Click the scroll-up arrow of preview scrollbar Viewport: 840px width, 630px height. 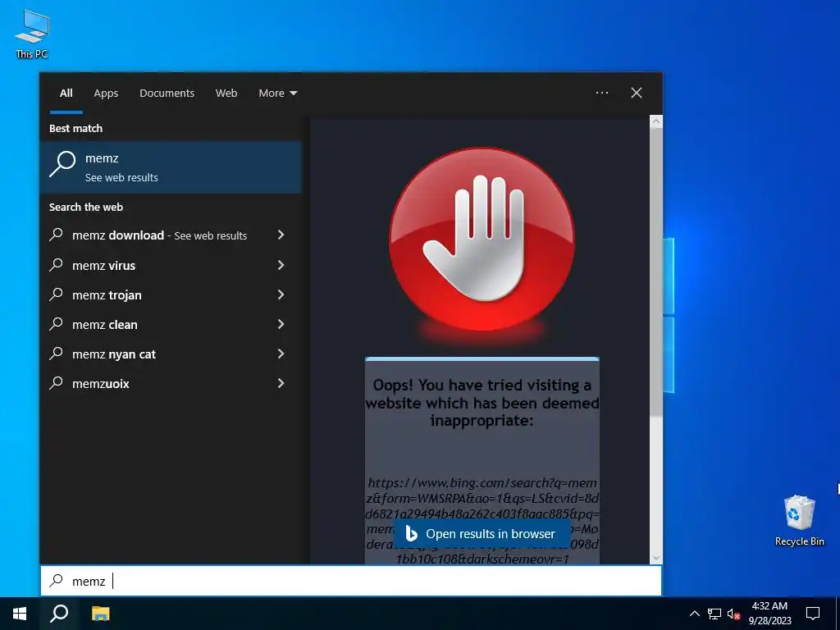[655, 121]
